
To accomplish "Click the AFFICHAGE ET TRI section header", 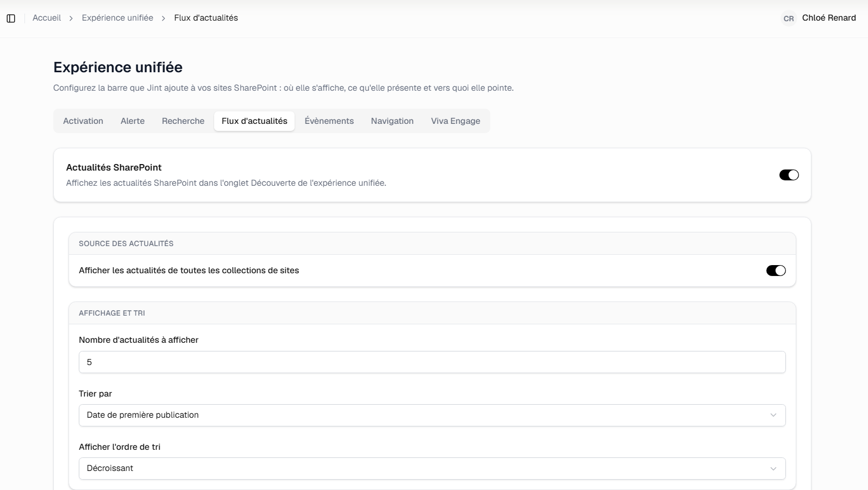I will click(x=112, y=313).
